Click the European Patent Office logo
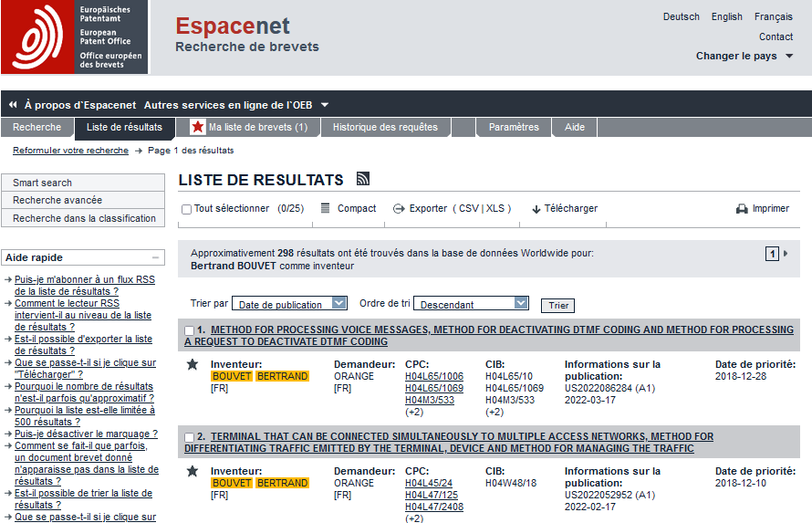The width and height of the screenshot is (812, 523). 75,37
